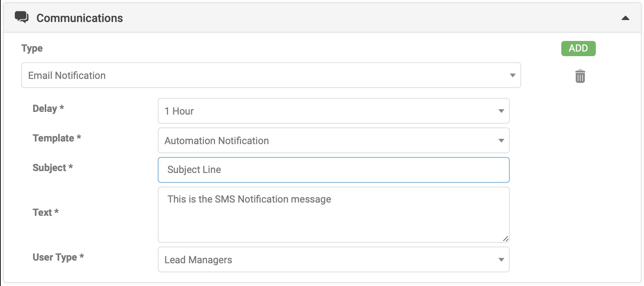Delete the communication with the trash icon
The height and width of the screenshot is (286, 644).
pyautogui.click(x=580, y=76)
